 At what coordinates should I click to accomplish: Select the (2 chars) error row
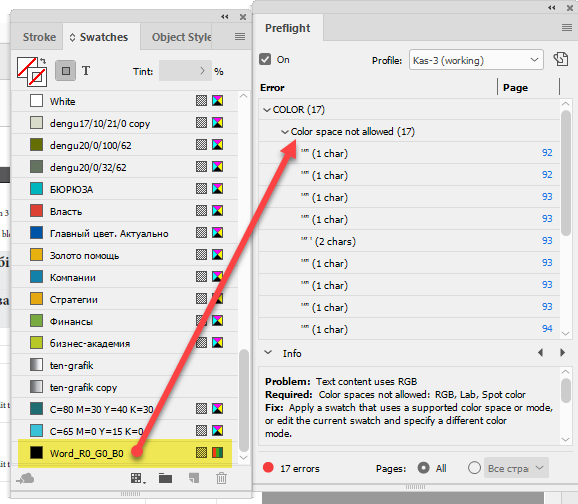tap(409, 241)
